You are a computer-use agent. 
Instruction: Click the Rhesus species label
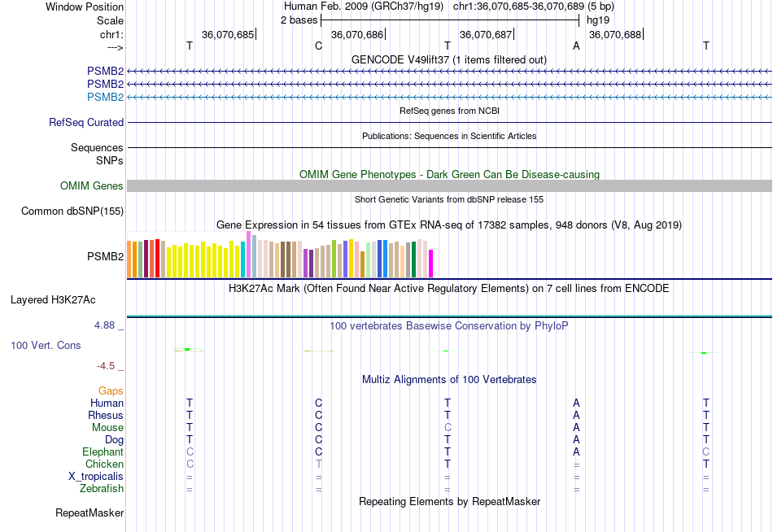click(106, 416)
